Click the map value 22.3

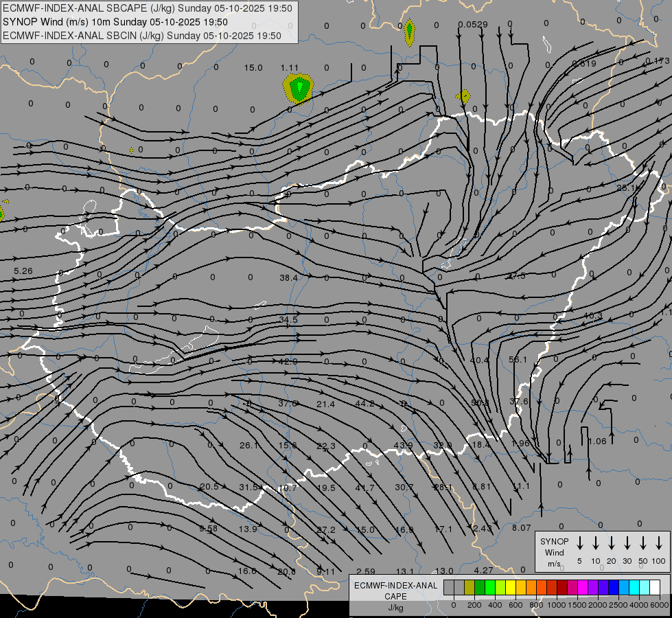[326, 446]
